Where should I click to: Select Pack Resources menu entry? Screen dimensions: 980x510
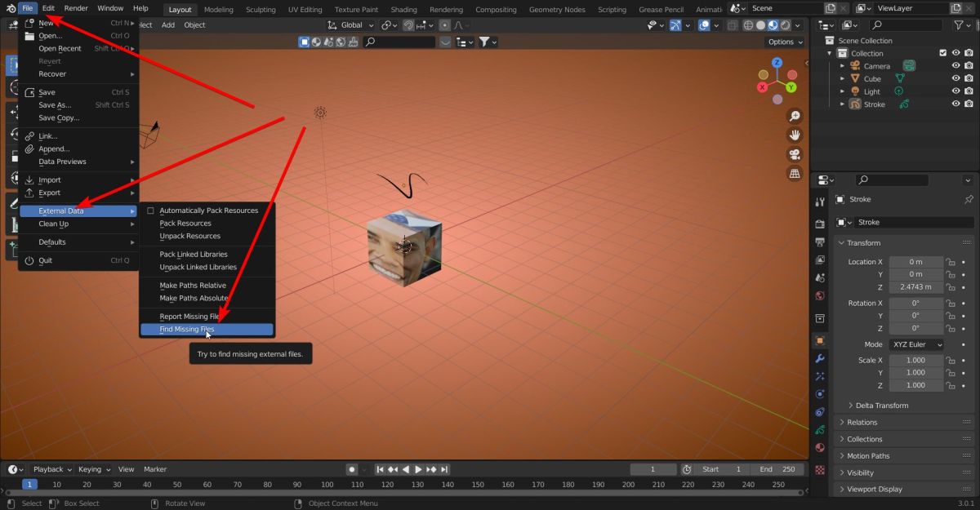(x=185, y=224)
